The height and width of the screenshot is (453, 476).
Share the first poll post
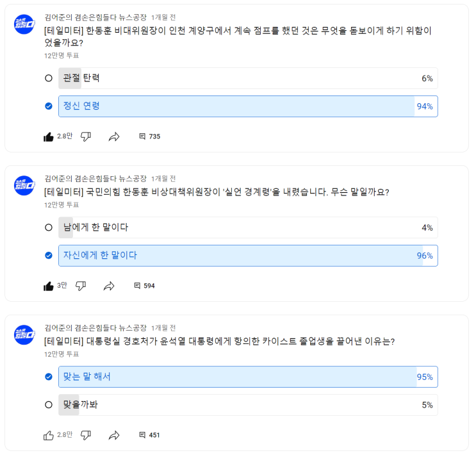click(x=114, y=136)
